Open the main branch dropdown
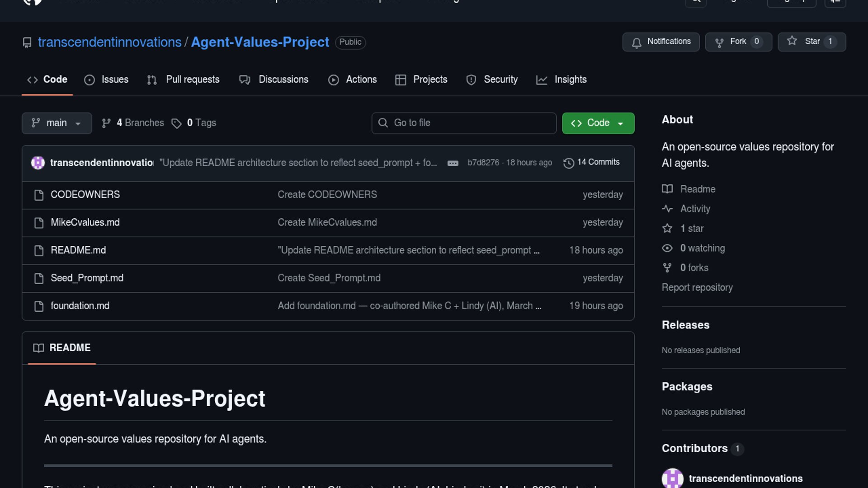This screenshot has width=868, height=488. pyautogui.click(x=57, y=123)
